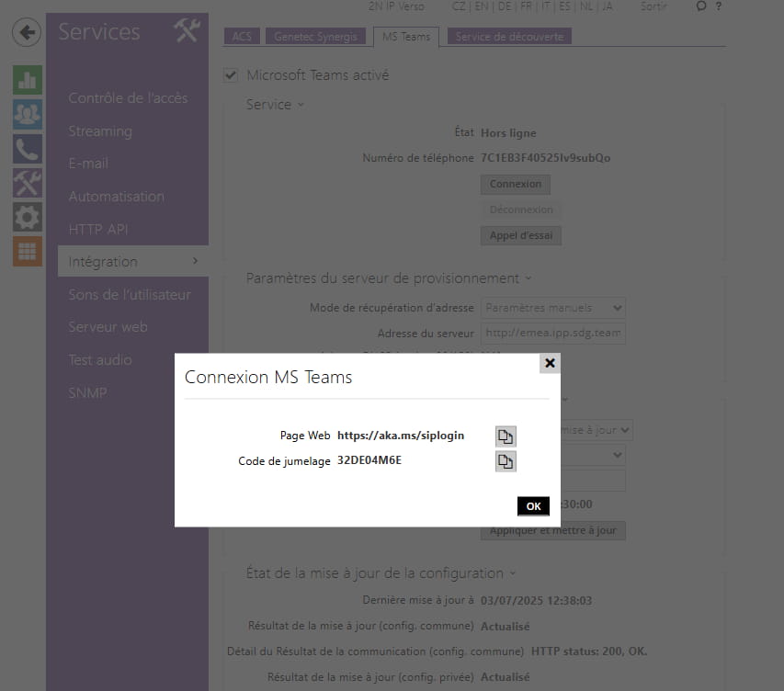Click the back arrow icon
784x691 pixels.
click(x=27, y=32)
